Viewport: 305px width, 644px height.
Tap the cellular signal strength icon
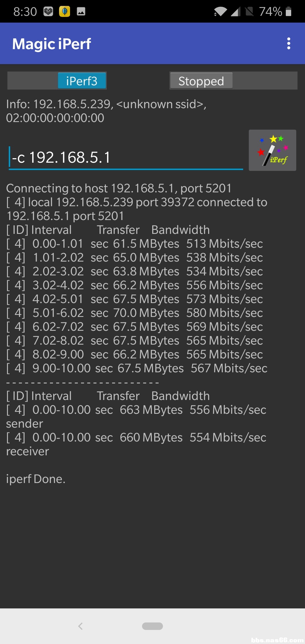point(236,12)
